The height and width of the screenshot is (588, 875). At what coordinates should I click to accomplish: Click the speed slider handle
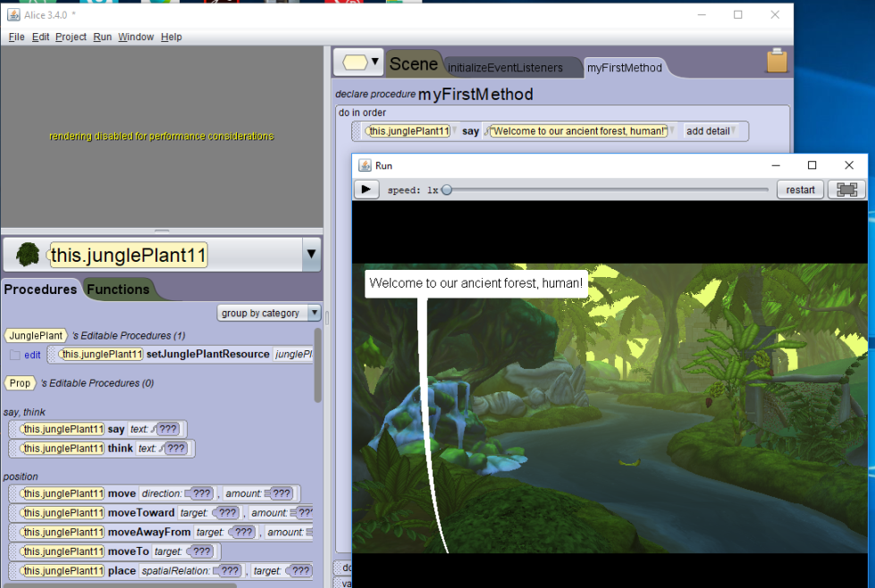point(447,189)
